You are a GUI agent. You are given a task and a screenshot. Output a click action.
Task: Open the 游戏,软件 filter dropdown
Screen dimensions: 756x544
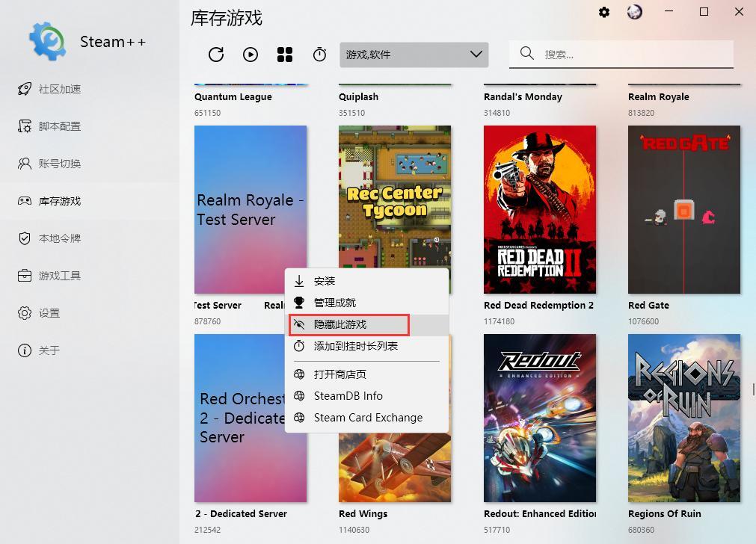[414, 55]
